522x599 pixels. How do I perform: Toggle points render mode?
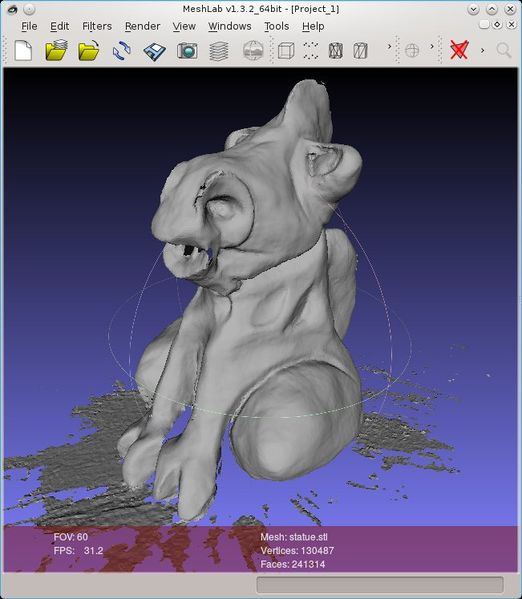[311, 50]
